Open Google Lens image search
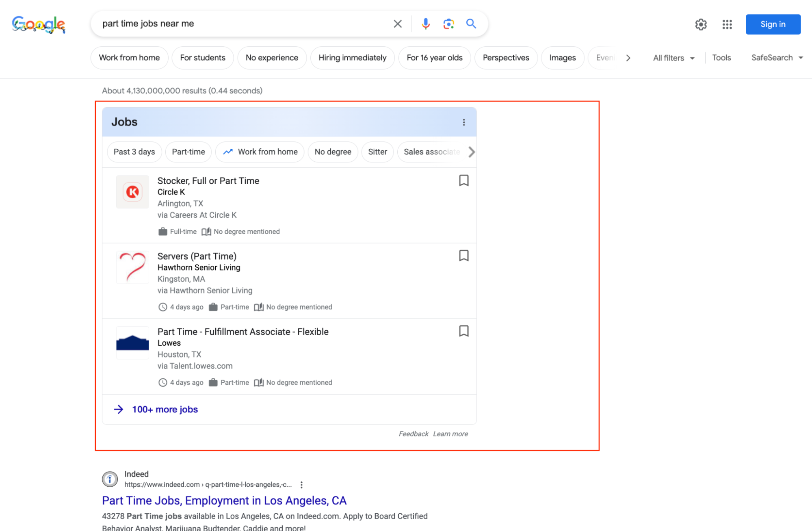Screen dimensions: 812x531 point(448,24)
